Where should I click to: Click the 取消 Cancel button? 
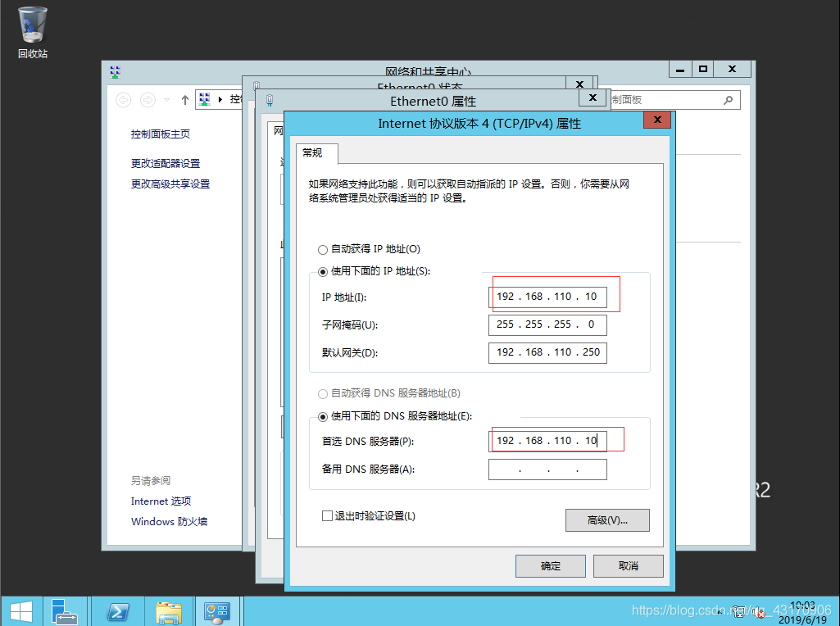629,566
